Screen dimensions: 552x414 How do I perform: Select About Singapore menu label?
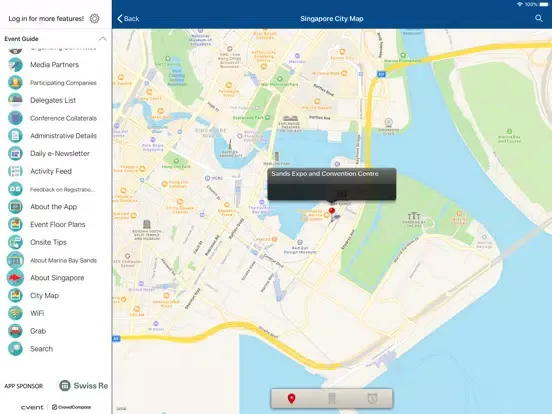57,278
